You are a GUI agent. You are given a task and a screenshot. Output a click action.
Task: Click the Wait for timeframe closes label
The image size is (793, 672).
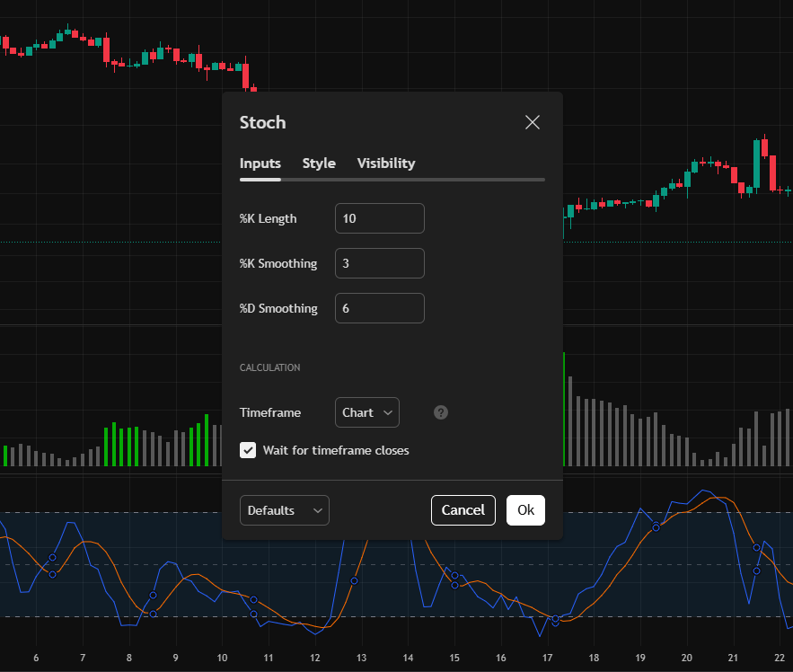point(336,450)
